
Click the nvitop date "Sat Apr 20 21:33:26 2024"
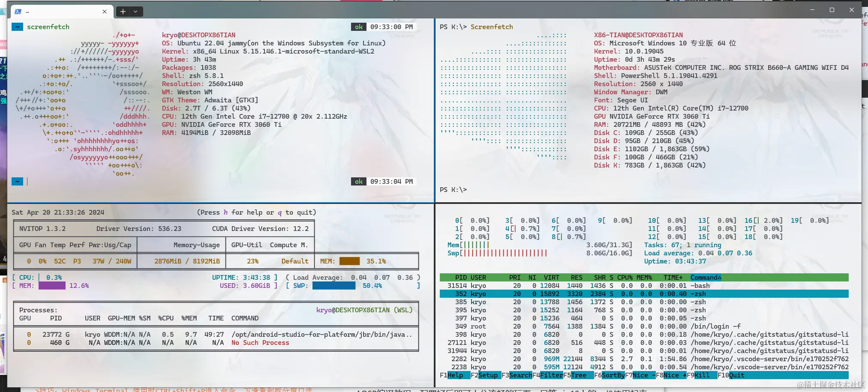click(x=58, y=212)
